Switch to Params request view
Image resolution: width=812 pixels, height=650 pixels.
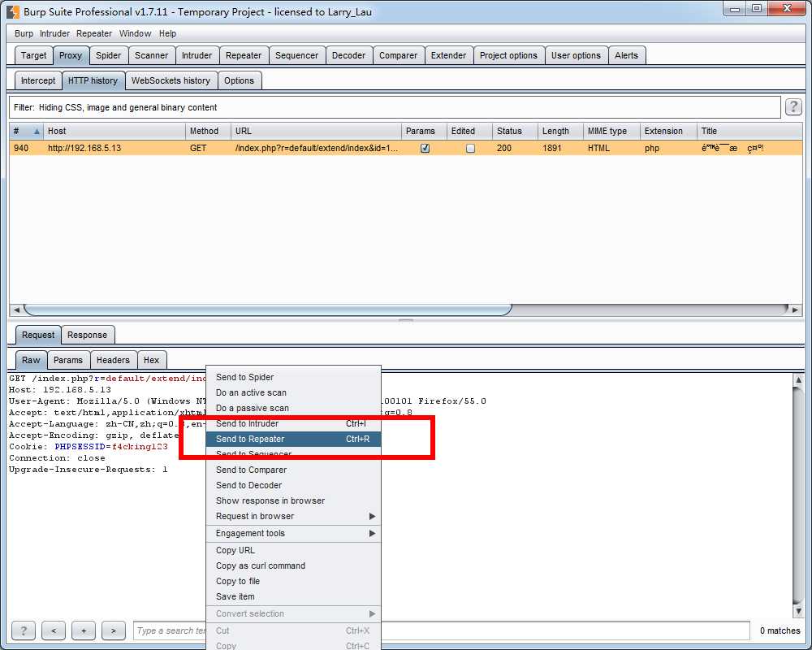pyautogui.click(x=68, y=360)
